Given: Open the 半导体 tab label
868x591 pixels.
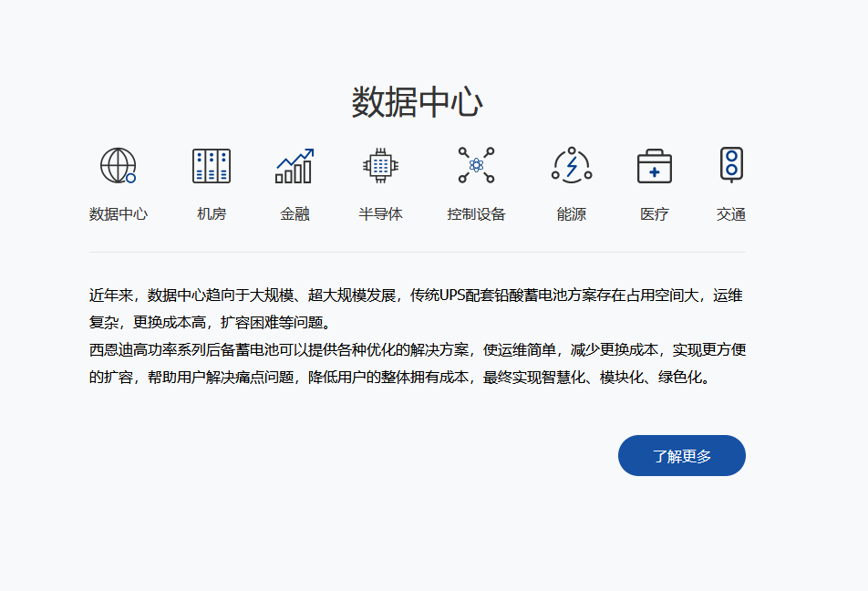Looking at the screenshot, I should [380, 213].
